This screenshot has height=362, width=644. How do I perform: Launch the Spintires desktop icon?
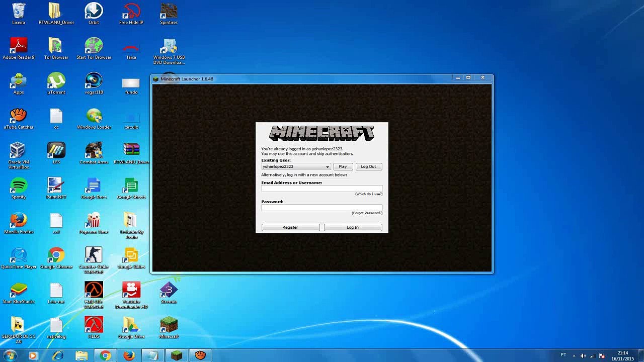tap(169, 11)
